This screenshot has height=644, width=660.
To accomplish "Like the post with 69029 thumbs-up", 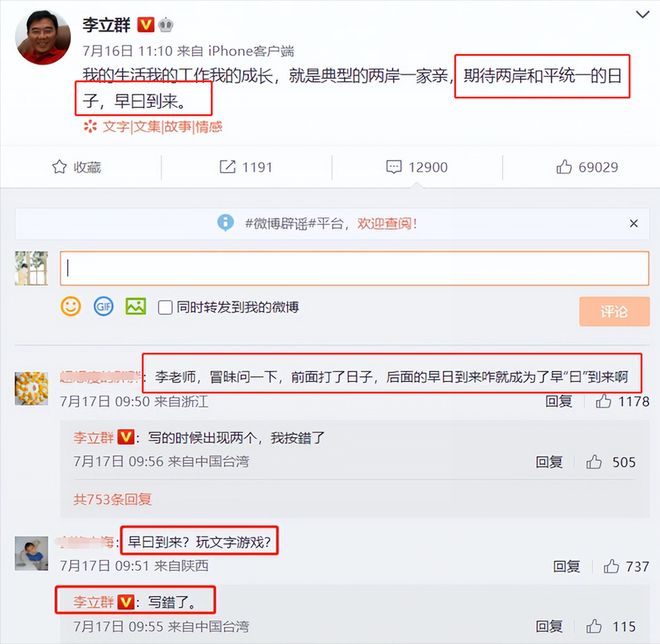I will (x=564, y=167).
